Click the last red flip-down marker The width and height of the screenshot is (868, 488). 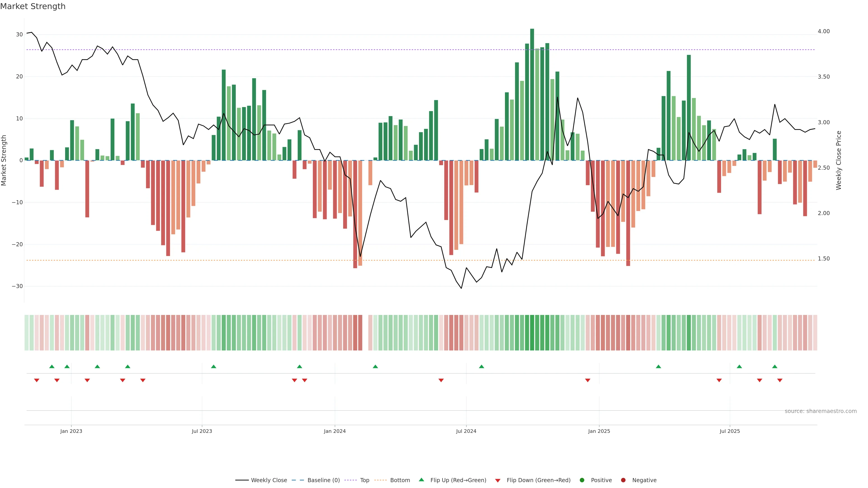point(780,380)
